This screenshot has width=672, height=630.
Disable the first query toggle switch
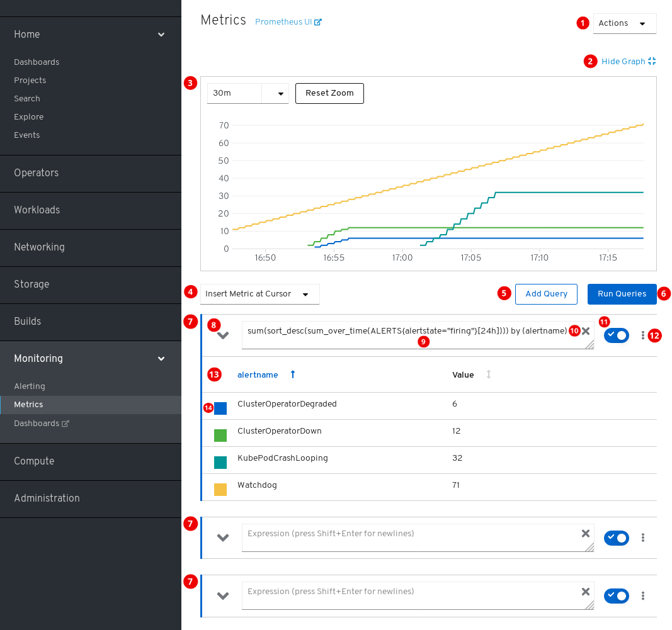pyautogui.click(x=616, y=335)
